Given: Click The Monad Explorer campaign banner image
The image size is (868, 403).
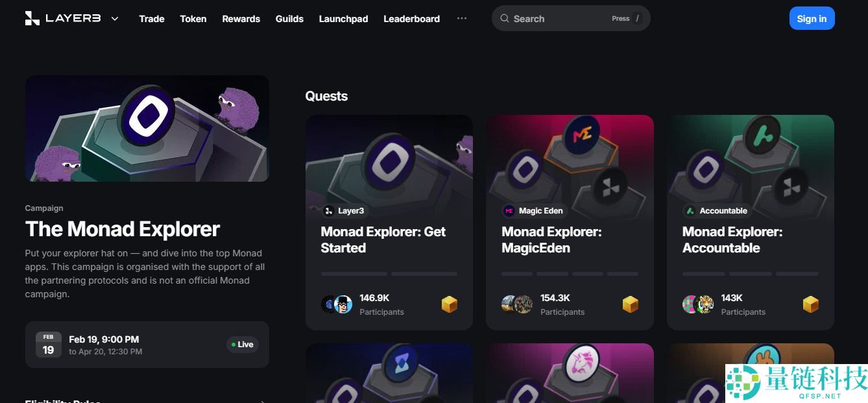Looking at the screenshot, I should tap(147, 128).
